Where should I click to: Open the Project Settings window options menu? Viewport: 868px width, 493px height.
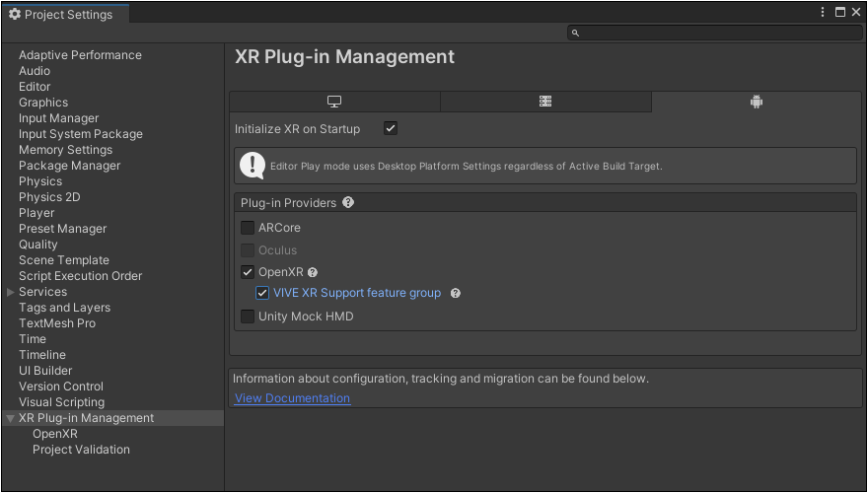click(x=823, y=13)
